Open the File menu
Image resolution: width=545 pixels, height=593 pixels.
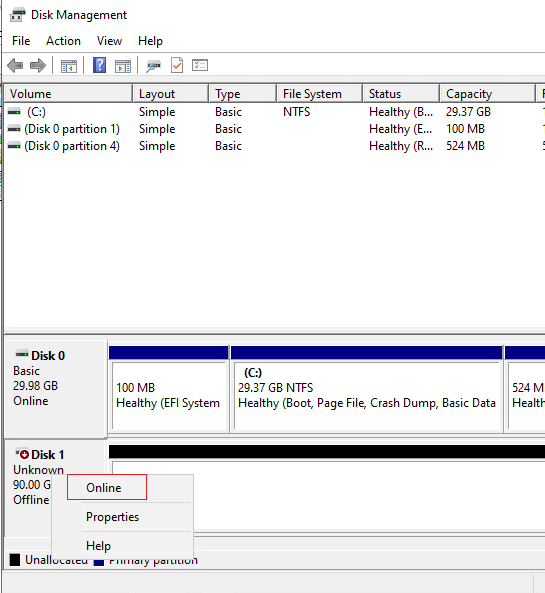[21, 40]
